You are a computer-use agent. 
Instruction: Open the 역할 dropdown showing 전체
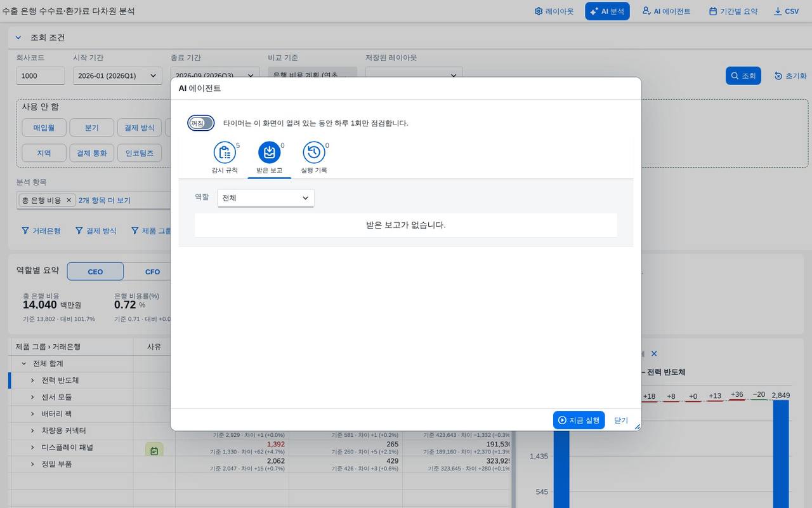[265, 198]
